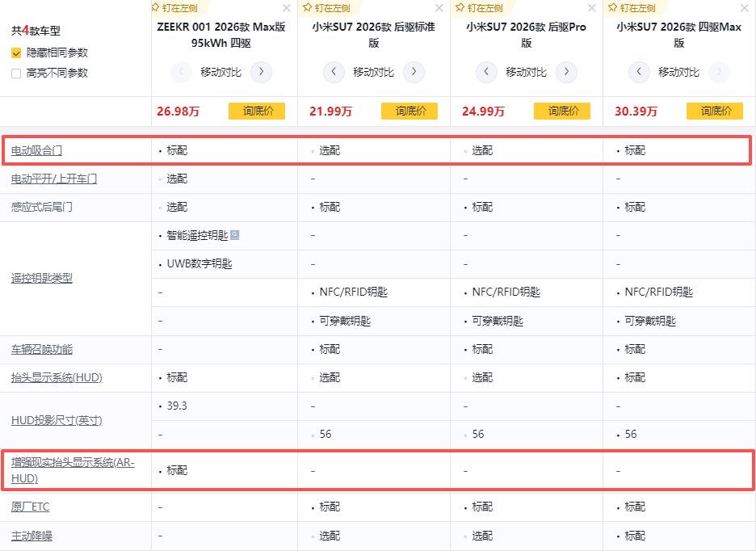Select 39.3 HUD size value
Screen dimensions: 756x551
[177, 406]
